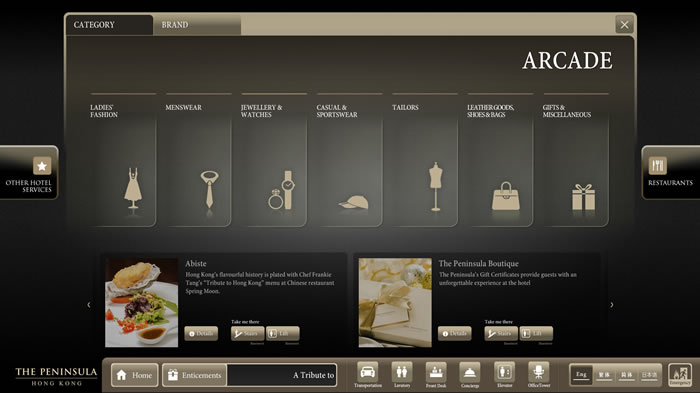700x393 pixels.
Task: Open the Leather Goods handbag icon
Action: [505, 196]
